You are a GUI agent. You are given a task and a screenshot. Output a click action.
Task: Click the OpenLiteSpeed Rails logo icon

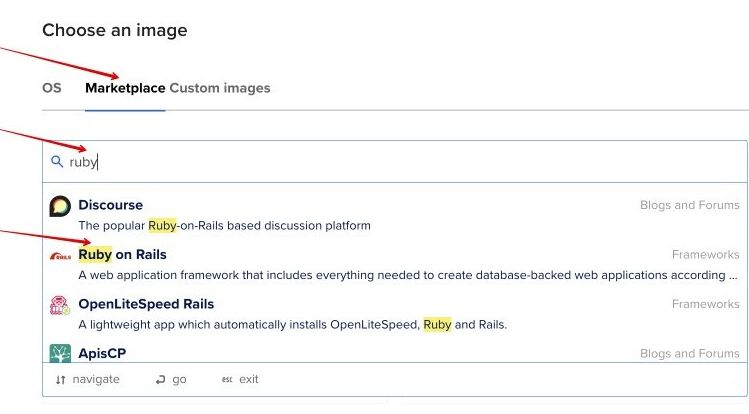[x=60, y=305]
